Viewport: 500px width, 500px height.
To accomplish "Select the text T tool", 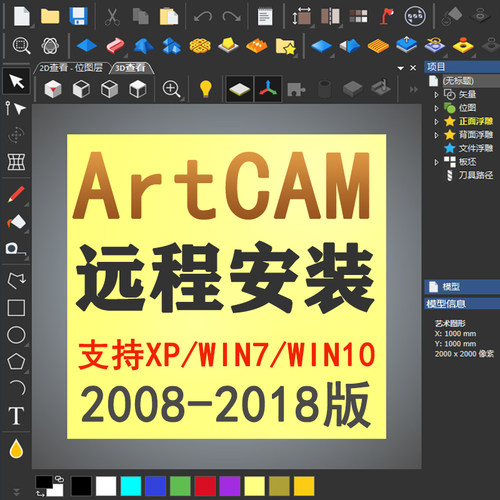I will coord(16,416).
